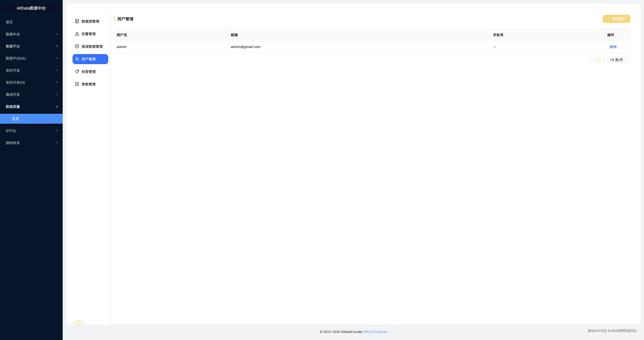
Task: Expand the 实时开发IDE sidebar menu
Action: pos(31,82)
